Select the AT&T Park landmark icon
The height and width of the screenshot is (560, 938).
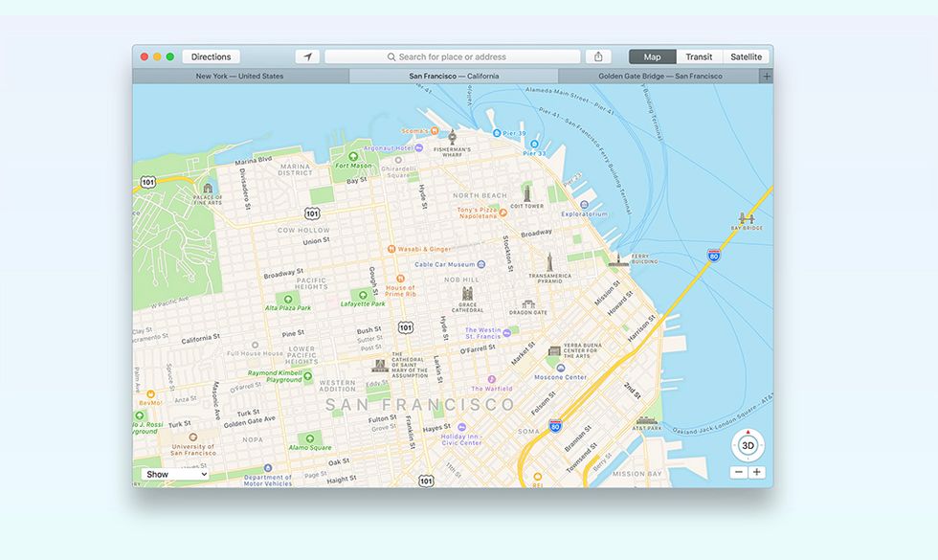(647, 420)
